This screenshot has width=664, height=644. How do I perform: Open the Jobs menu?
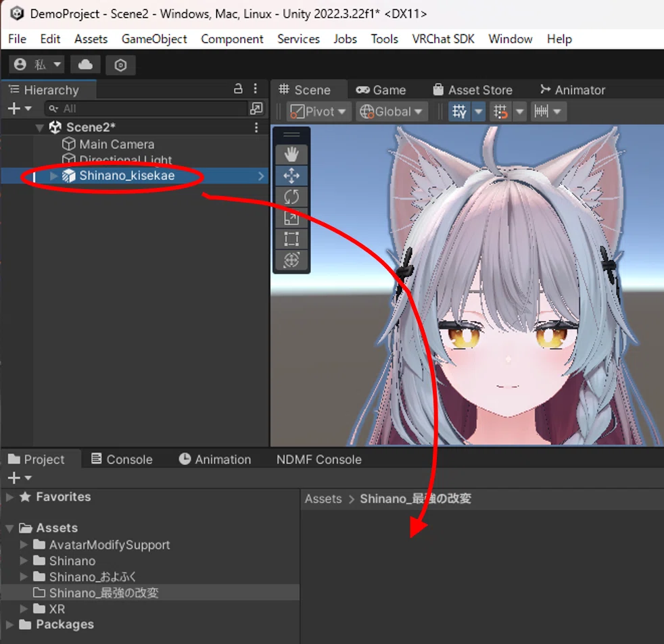[x=345, y=39]
